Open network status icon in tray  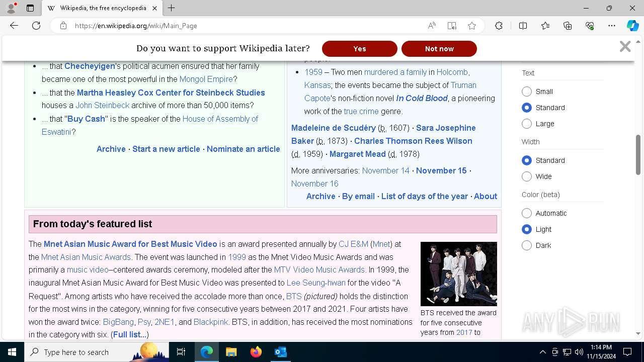click(567, 352)
